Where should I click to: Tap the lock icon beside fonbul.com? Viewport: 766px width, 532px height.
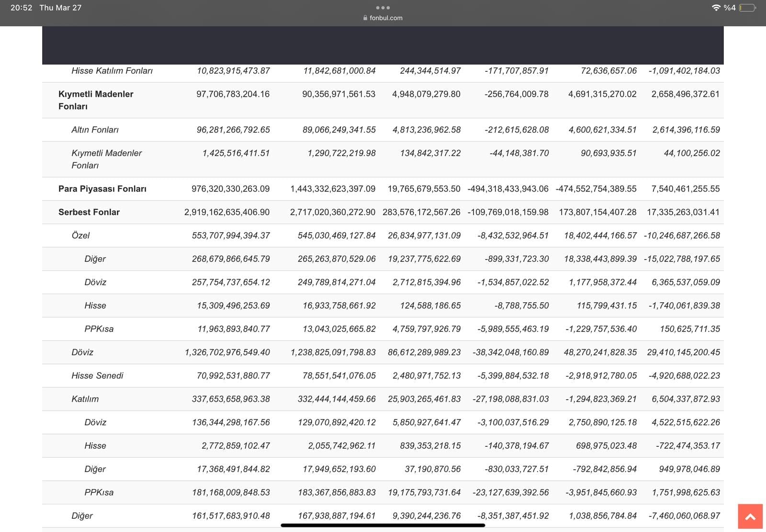365,18
